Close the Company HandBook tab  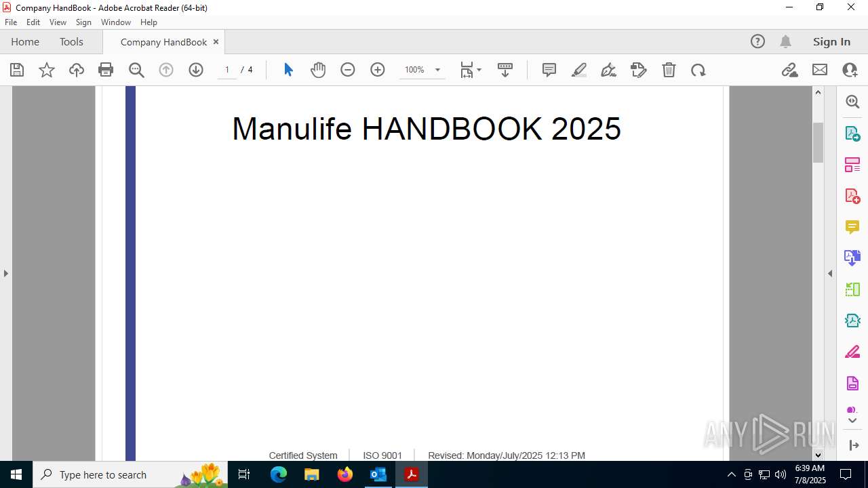click(216, 41)
